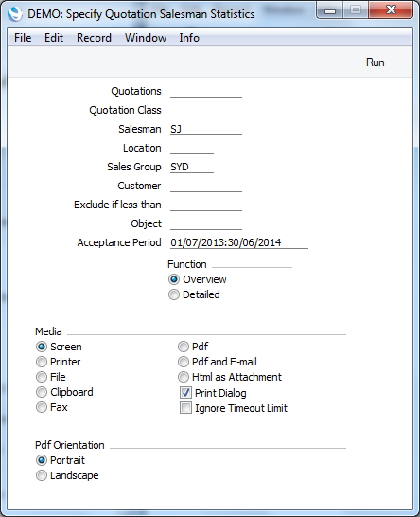Open the Record menu
420x517 pixels.
(94, 38)
